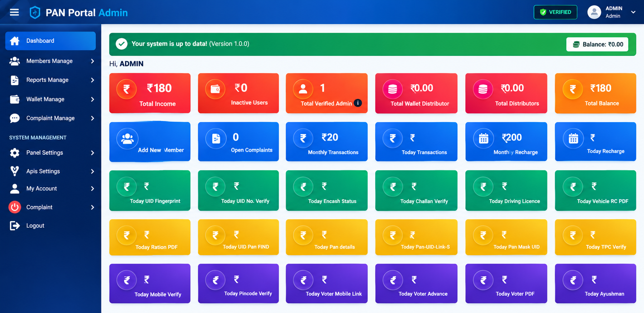The image size is (644, 313).
Task: Click the Inactive Users wallet icon
Action: tap(215, 89)
